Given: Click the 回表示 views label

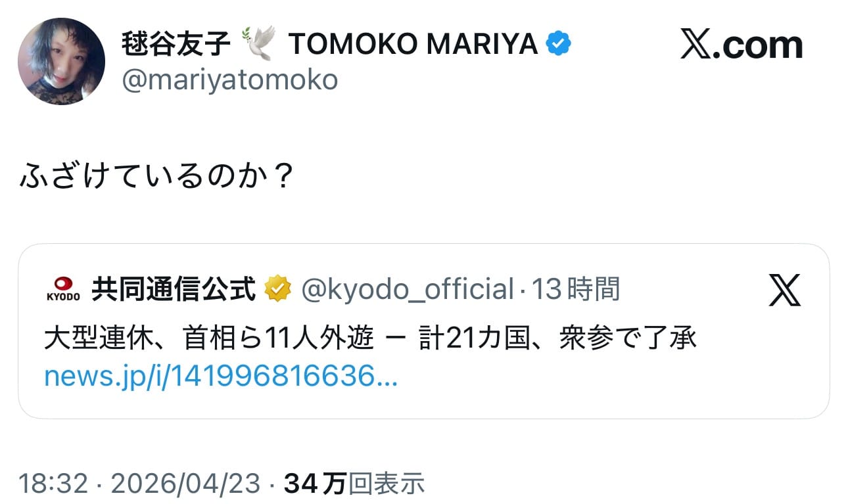Looking at the screenshot, I should 386,484.
